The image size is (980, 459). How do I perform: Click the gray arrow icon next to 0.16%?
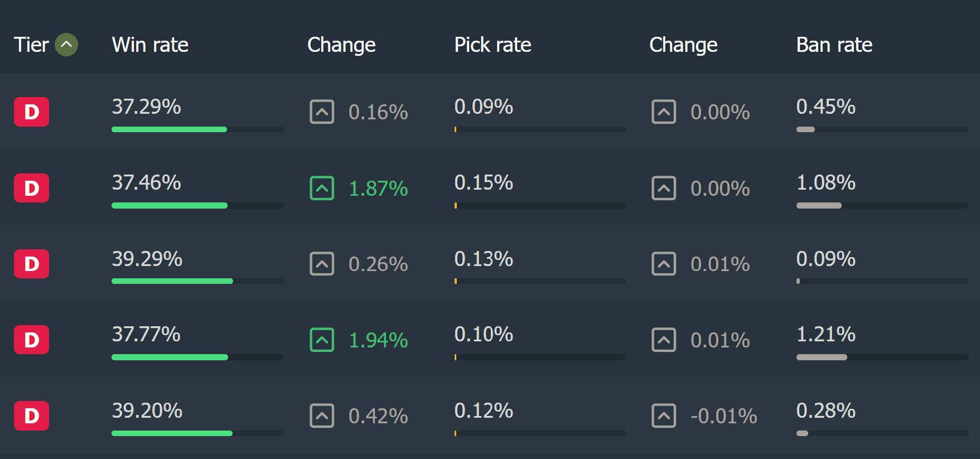(322, 112)
